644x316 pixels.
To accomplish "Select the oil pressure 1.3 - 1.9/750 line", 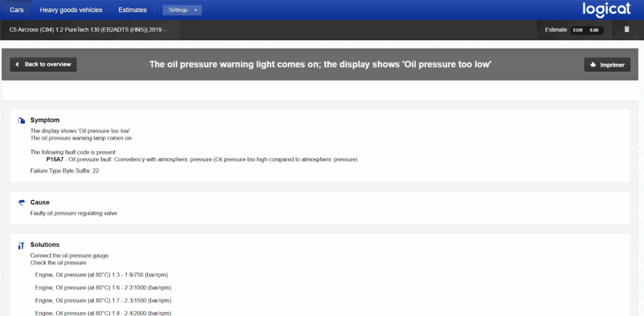I will tap(101, 275).
